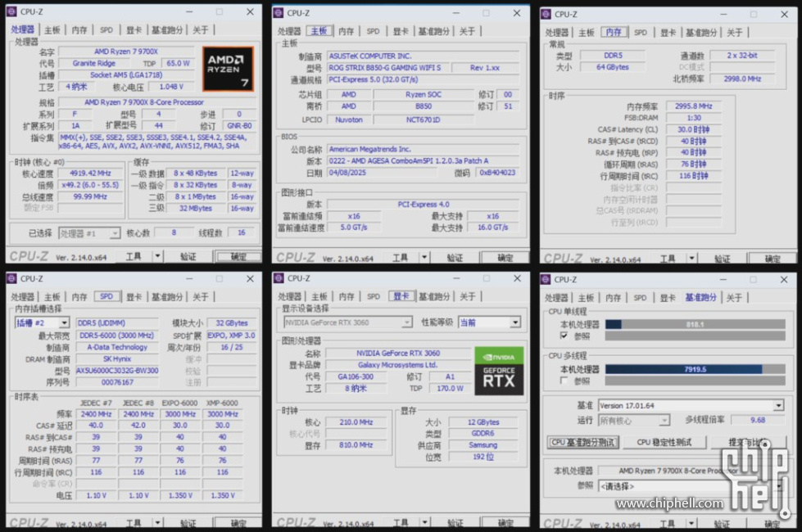Toggle the 参照 checkbox under CPU 单线程
The image size is (802, 532).
click(x=564, y=336)
